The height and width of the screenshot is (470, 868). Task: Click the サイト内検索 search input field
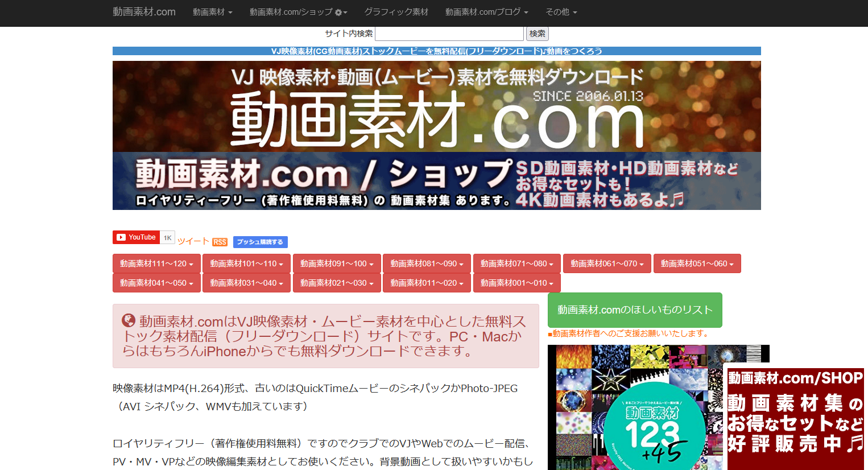pyautogui.click(x=449, y=33)
